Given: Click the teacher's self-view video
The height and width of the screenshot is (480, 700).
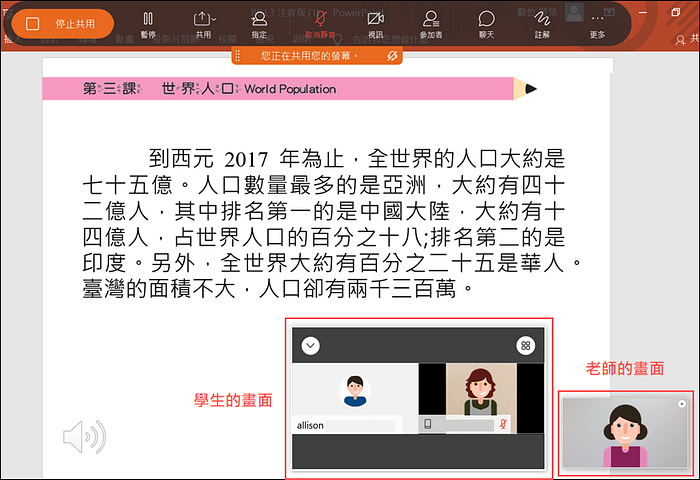Looking at the screenshot, I should pos(625,433).
